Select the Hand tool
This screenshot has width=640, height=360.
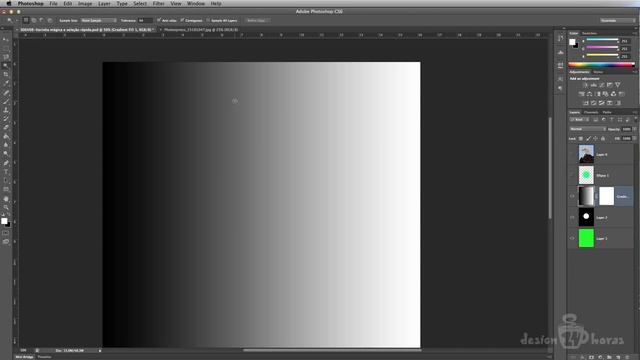6,199
